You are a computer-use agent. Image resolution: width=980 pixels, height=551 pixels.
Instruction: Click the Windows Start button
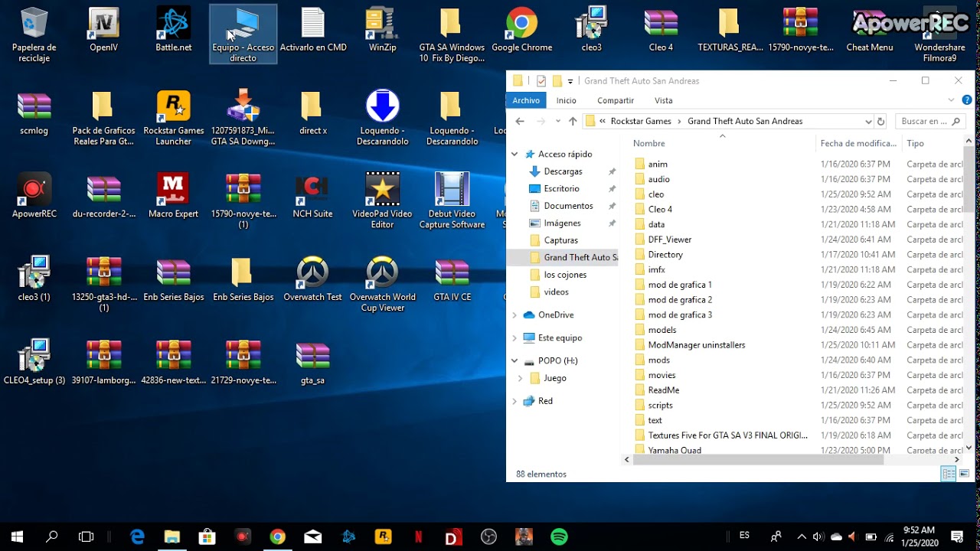[x=17, y=537]
